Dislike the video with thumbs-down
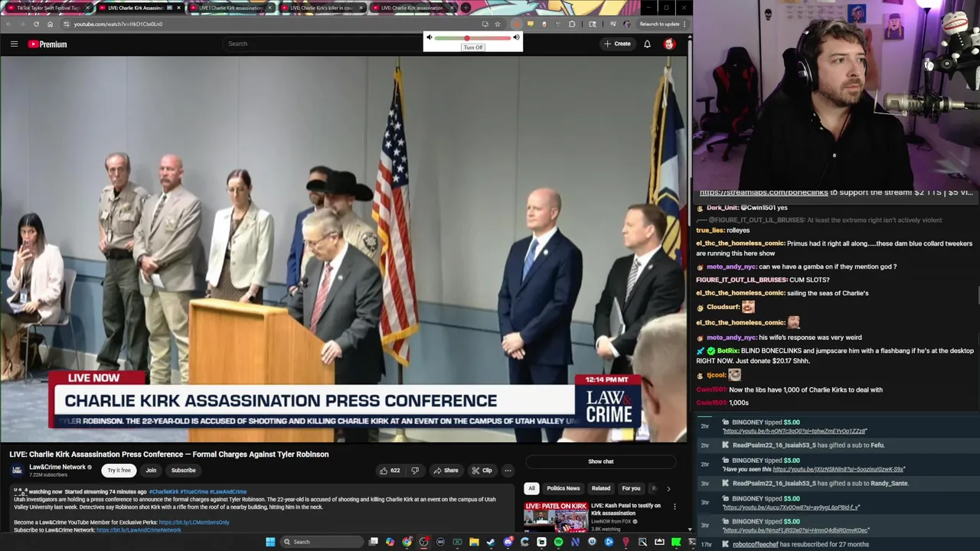Viewport: 980px width, 551px height. click(x=415, y=471)
